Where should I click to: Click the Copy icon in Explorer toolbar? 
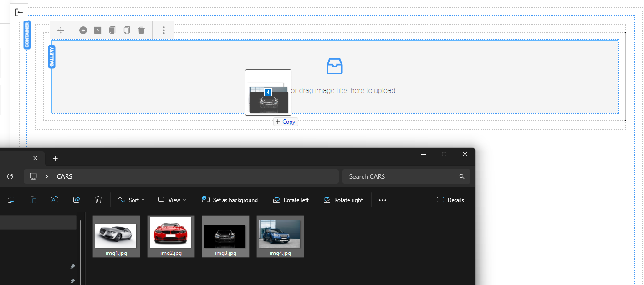point(10,200)
